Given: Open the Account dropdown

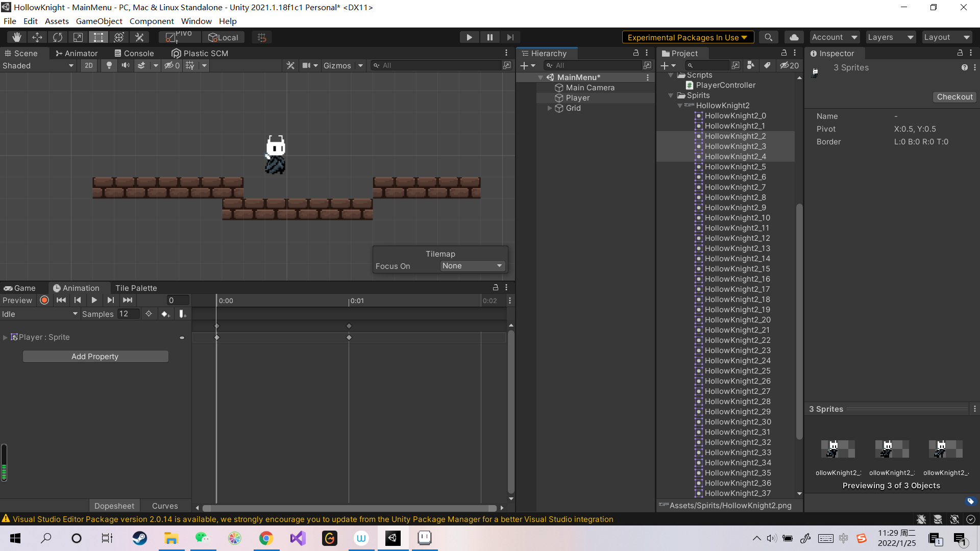Looking at the screenshot, I should coord(835,37).
